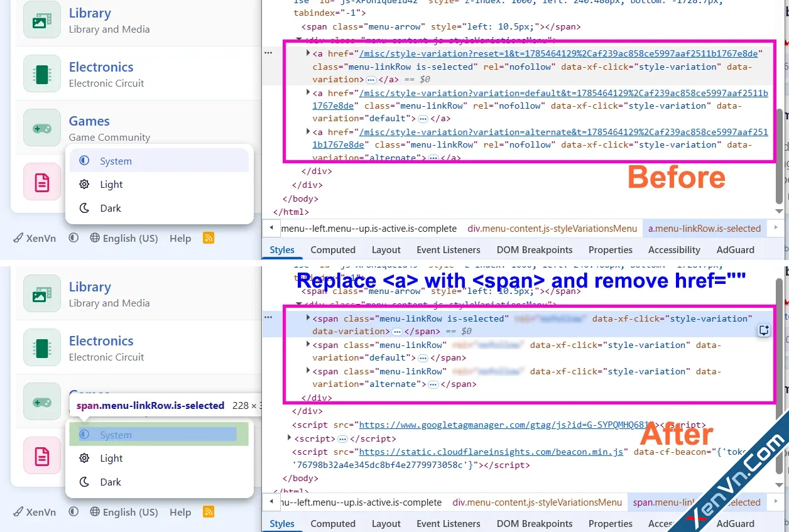Click the three-dot gutter button beside the selected <span> row
The height and width of the screenshot is (532, 789).
click(x=268, y=318)
